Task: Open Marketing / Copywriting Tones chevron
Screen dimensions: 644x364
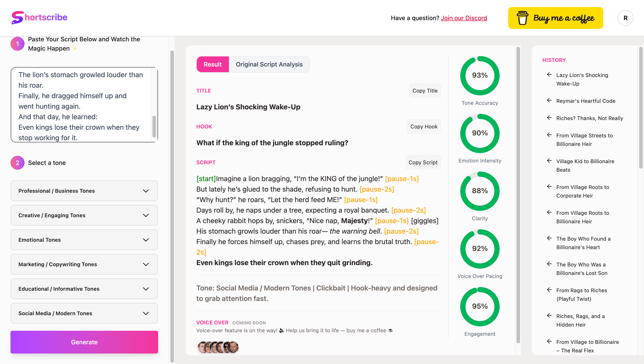Action: click(146, 264)
